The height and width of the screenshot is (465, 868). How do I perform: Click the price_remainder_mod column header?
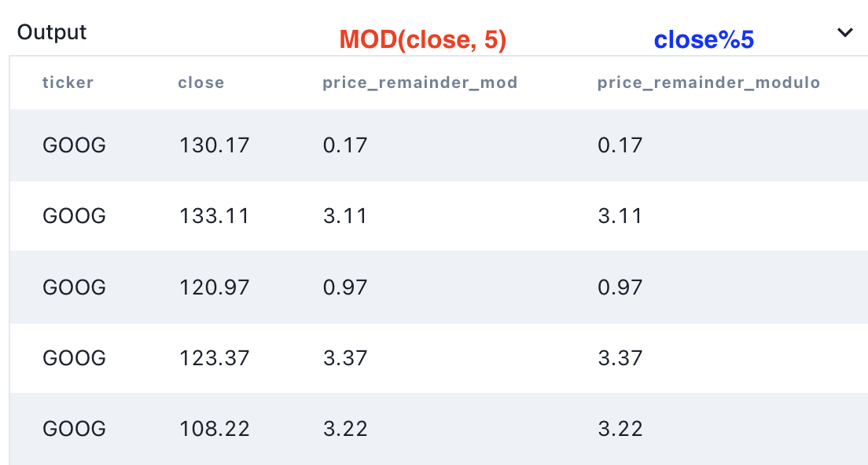tap(420, 82)
